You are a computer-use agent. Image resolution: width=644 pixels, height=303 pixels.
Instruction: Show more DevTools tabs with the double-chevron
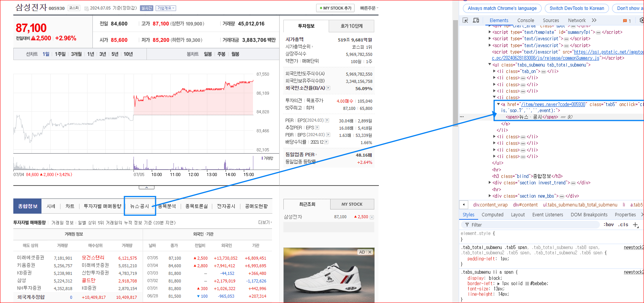(594, 20)
